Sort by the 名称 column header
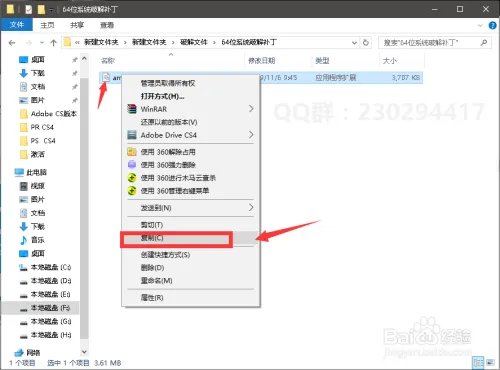Screen dimensions: 500x370 tap(108, 60)
